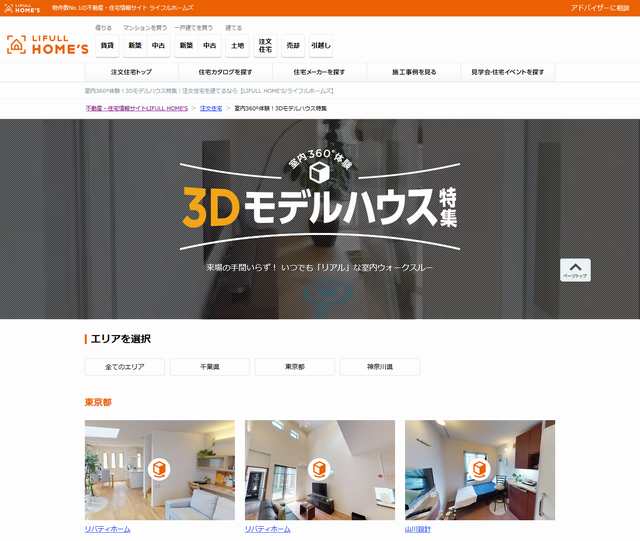Select the 売却 category button
Viewport: 640px width, 541px height.
point(292,45)
